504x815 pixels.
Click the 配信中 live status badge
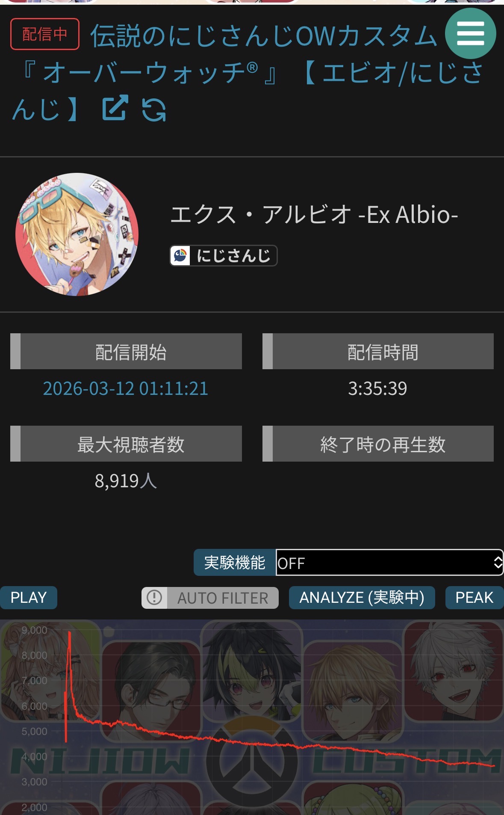[45, 34]
